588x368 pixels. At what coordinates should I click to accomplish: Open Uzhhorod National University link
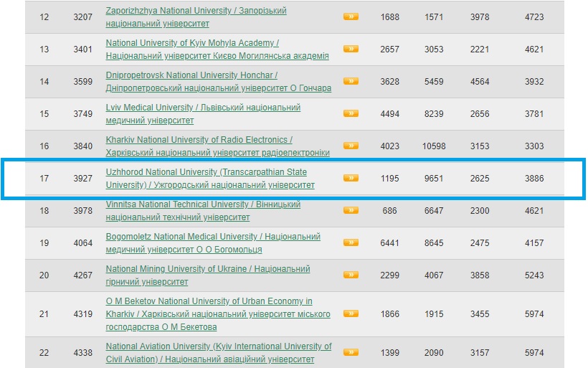coord(210,178)
